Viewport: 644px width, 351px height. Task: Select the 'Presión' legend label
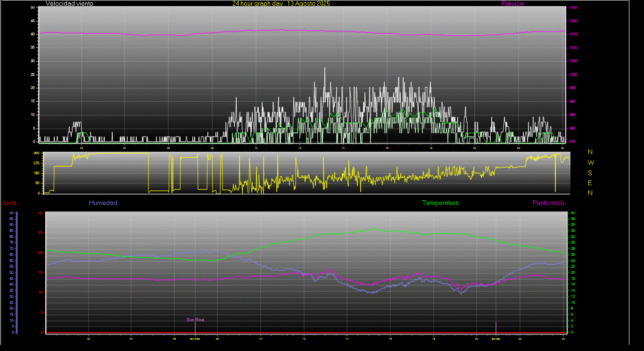click(512, 3)
